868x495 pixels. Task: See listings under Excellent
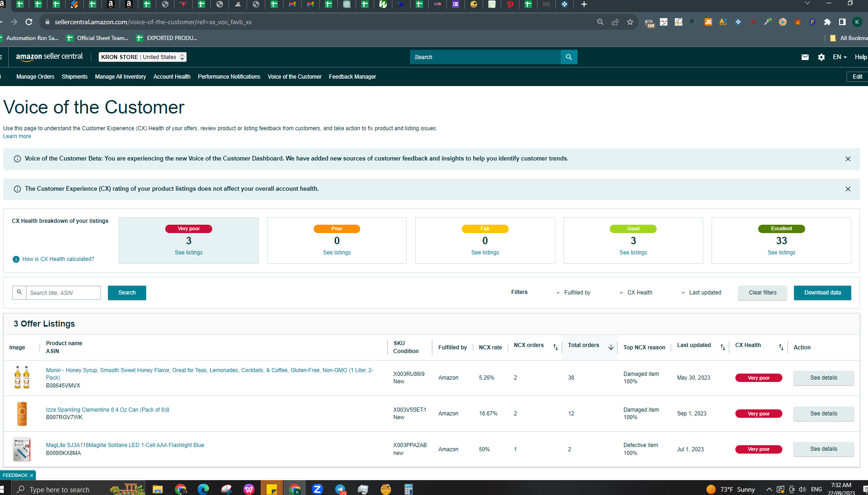click(x=781, y=253)
